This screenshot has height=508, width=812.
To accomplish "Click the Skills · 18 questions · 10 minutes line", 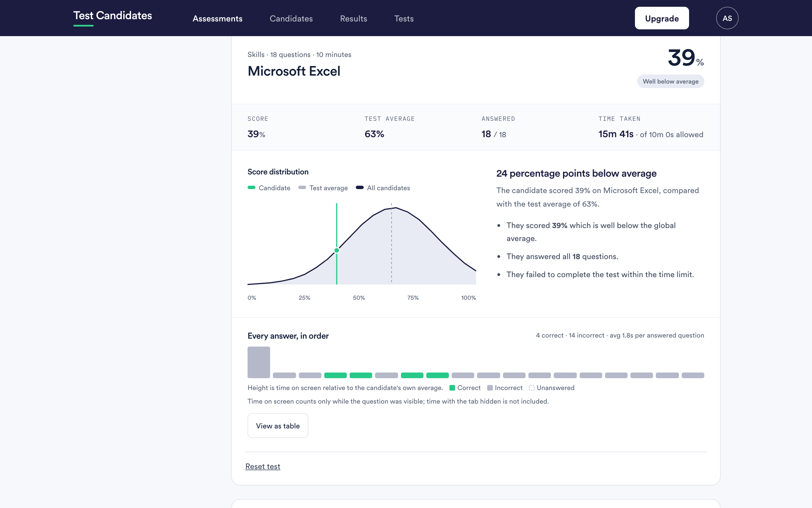I will pyautogui.click(x=299, y=54).
